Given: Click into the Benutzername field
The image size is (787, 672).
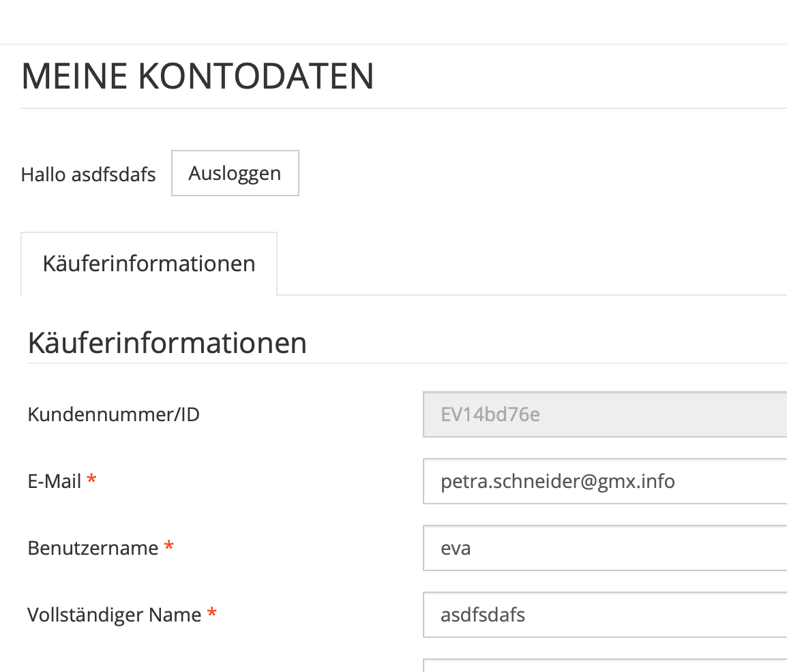Looking at the screenshot, I should (x=604, y=548).
